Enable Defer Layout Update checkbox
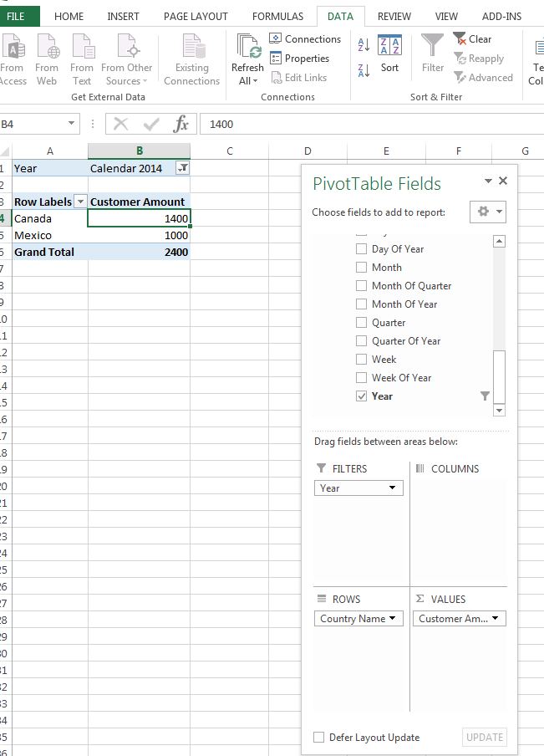Image resolution: width=544 pixels, height=756 pixels. [318, 738]
